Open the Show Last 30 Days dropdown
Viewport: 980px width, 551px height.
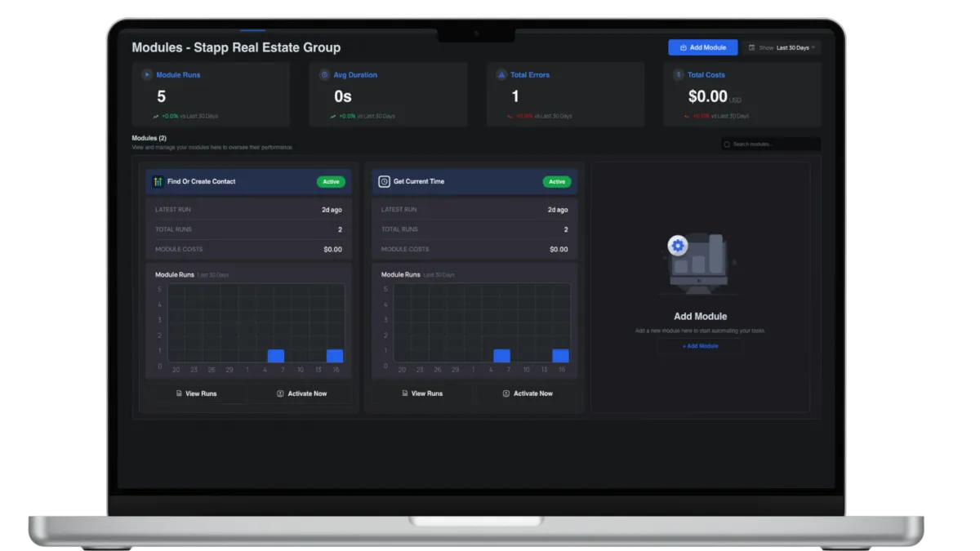[x=782, y=47]
